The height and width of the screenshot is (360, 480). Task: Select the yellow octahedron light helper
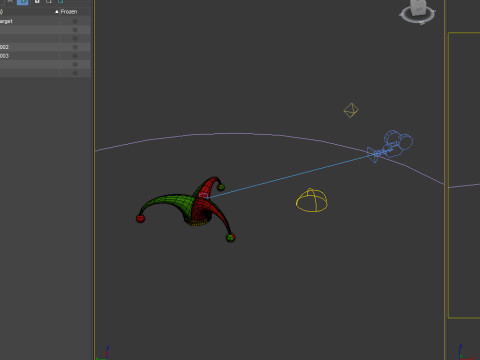(x=351, y=110)
